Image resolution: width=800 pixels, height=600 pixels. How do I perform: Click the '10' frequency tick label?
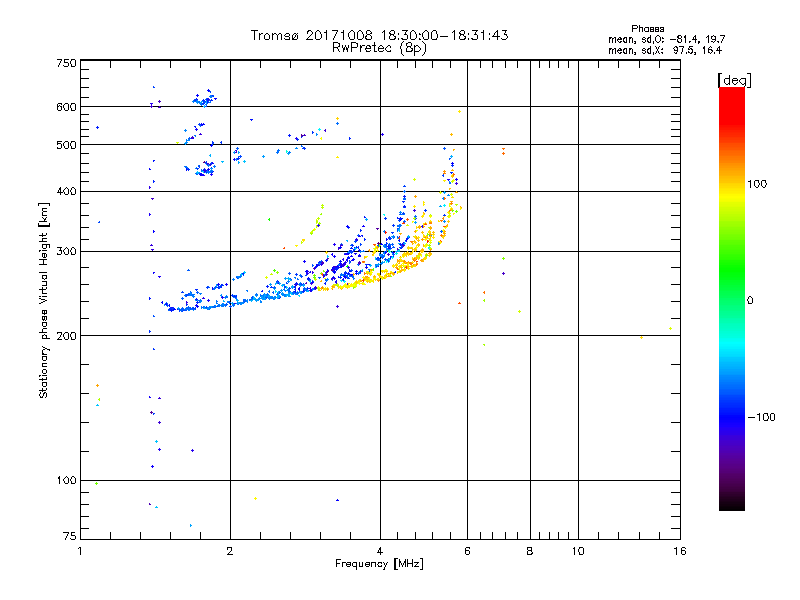click(578, 551)
